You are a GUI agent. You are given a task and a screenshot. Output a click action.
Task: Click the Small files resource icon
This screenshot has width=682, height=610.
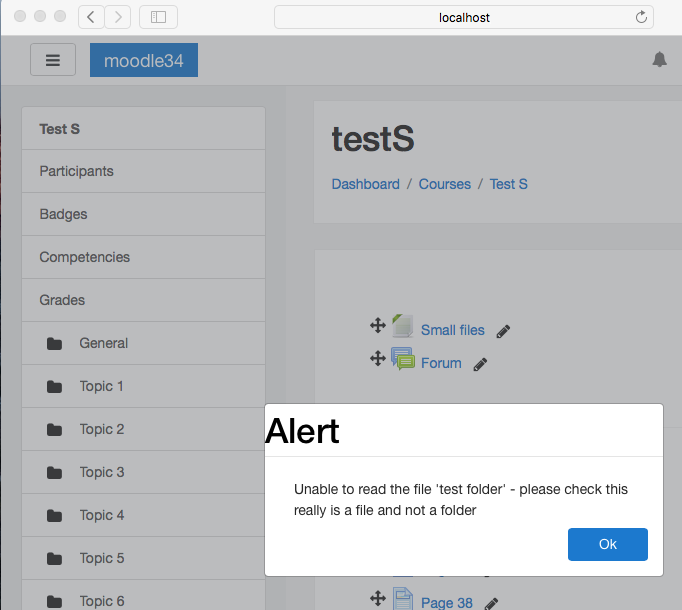(x=403, y=326)
